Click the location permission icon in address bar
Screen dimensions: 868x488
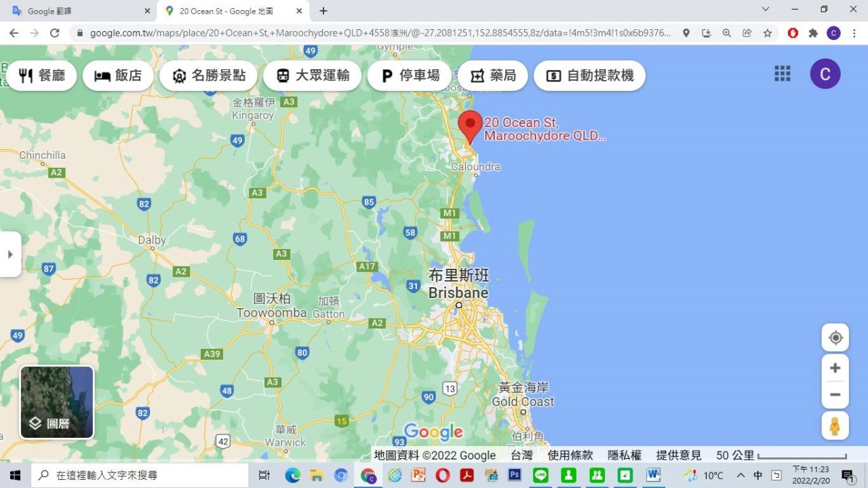click(686, 33)
